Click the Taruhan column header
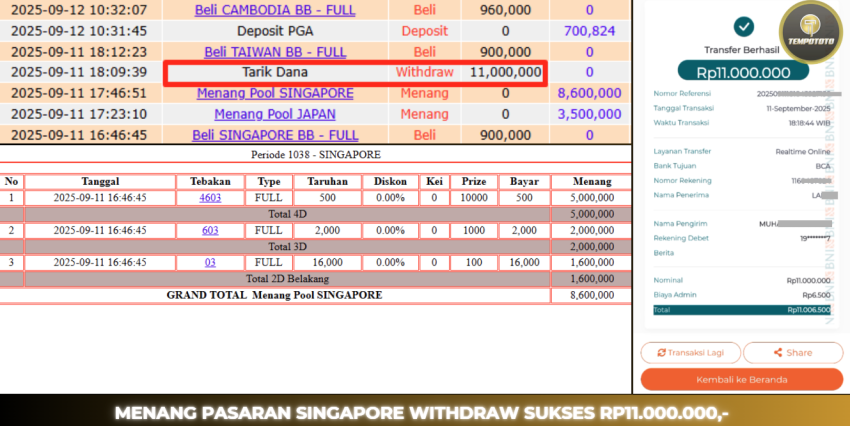The width and height of the screenshot is (850, 426). (x=327, y=182)
